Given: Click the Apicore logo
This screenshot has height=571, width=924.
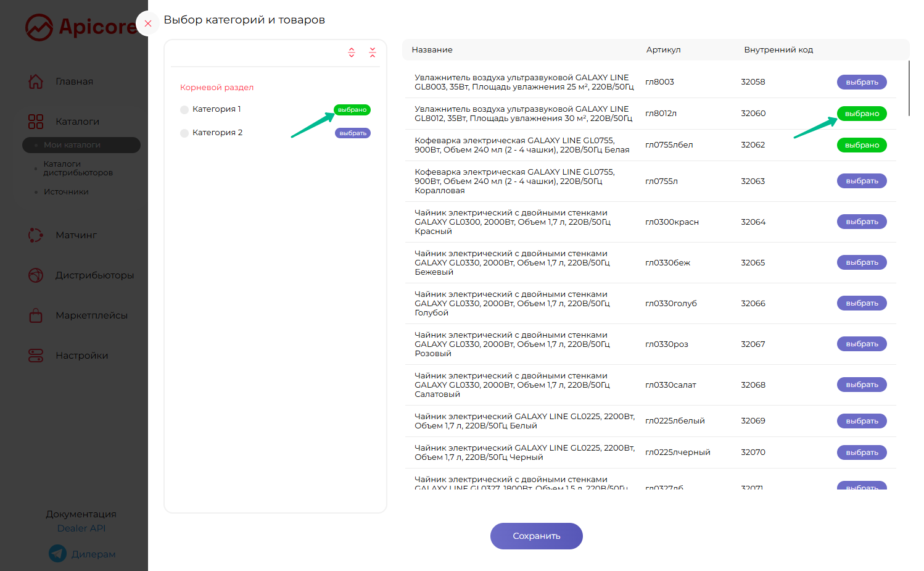Looking at the screenshot, I should pyautogui.click(x=80, y=27).
